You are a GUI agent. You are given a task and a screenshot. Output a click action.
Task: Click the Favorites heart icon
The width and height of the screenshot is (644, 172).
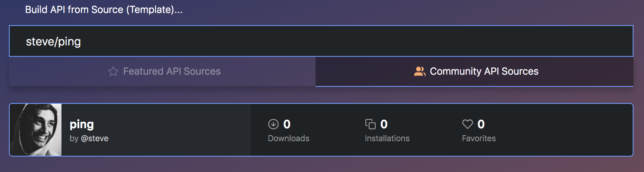tap(467, 124)
